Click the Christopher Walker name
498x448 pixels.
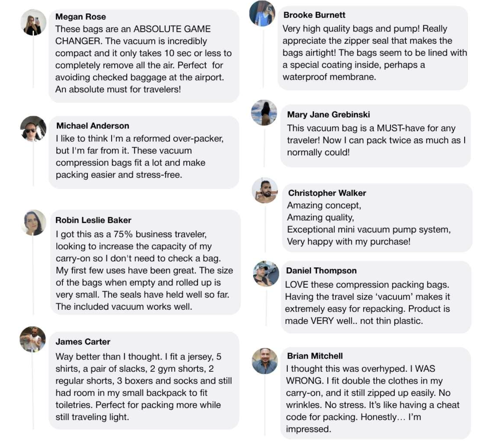327,193
